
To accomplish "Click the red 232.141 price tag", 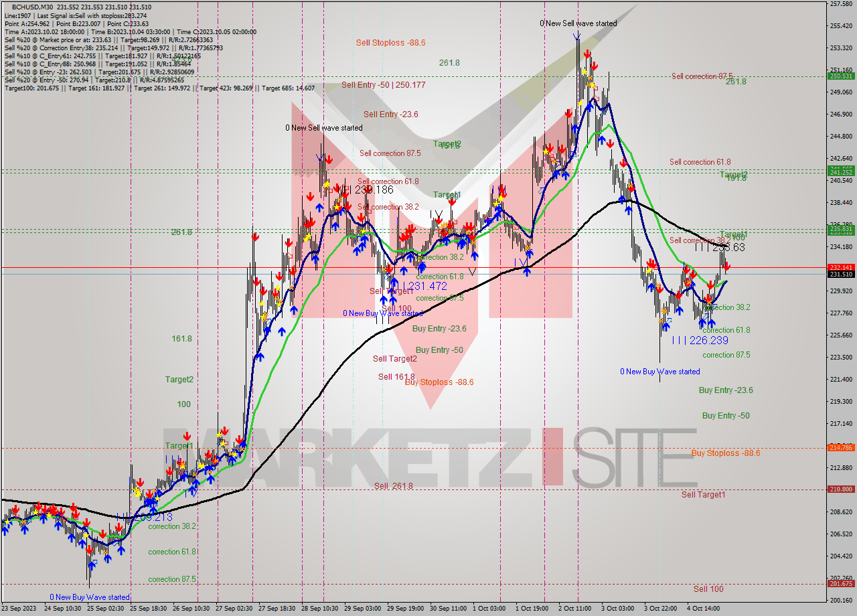I will (841, 267).
